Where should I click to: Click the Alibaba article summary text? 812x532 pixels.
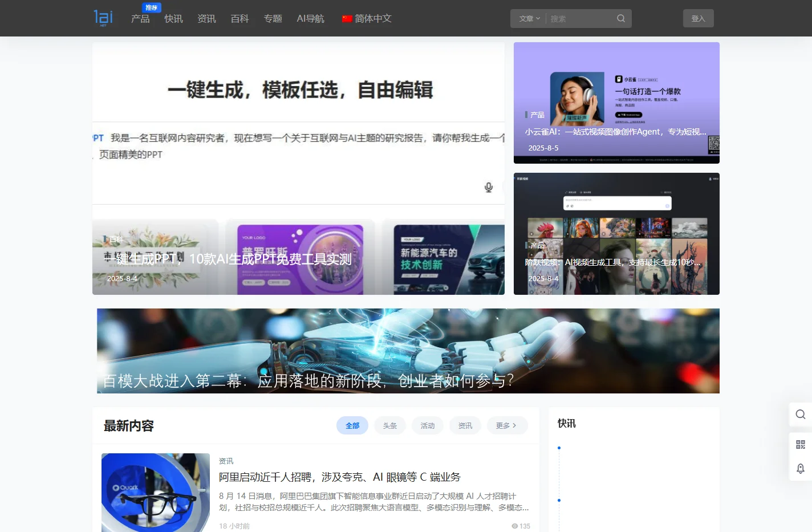(x=374, y=502)
